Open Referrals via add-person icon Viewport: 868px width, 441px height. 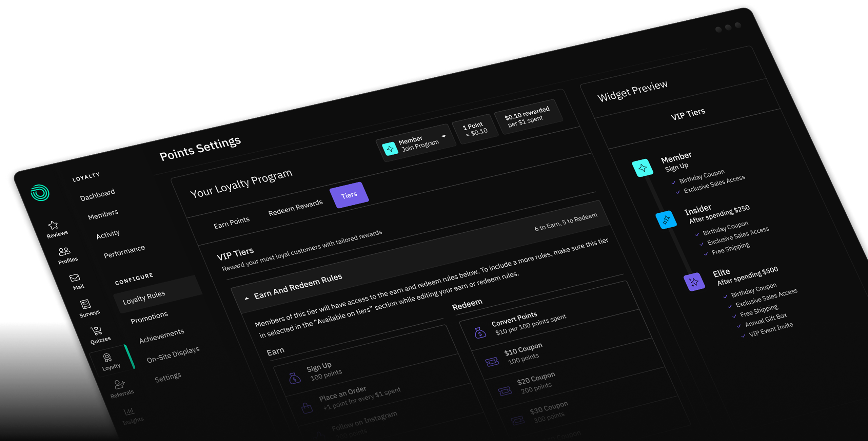pos(119,384)
